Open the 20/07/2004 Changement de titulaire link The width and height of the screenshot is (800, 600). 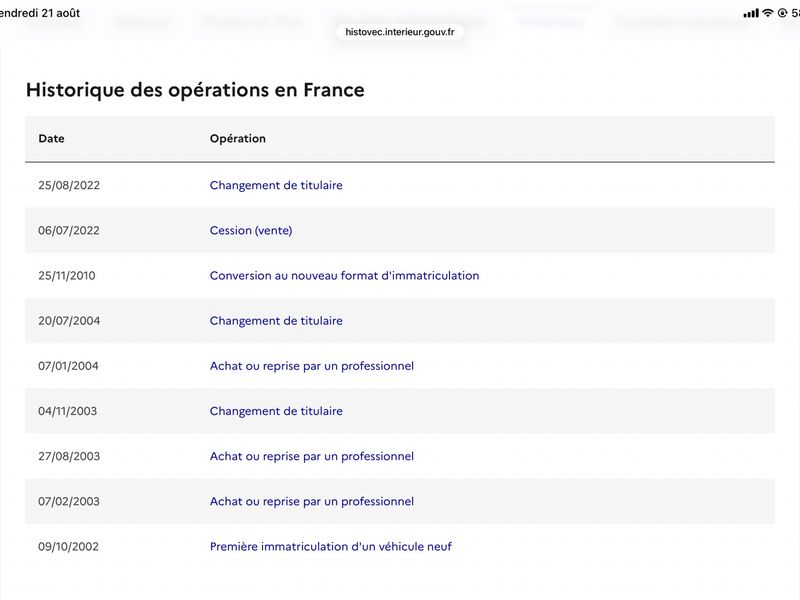point(276,321)
